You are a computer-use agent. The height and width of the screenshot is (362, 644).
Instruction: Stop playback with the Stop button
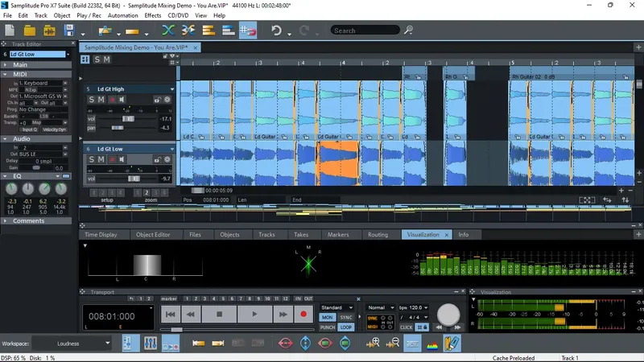pos(219,315)
